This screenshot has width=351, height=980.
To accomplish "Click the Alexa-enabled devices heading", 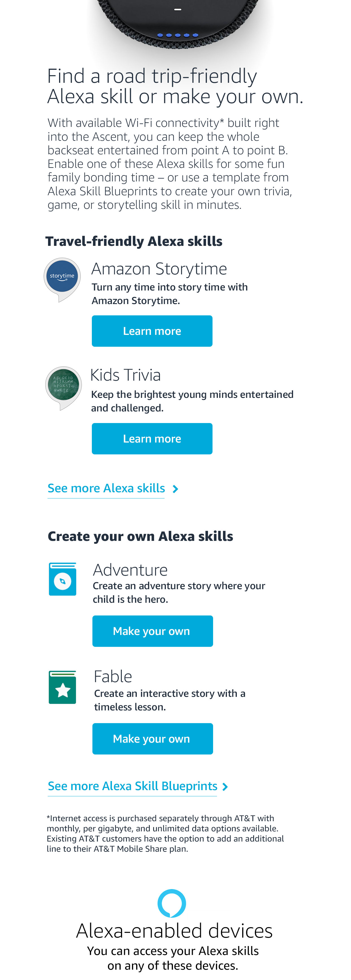I will 174,931.
